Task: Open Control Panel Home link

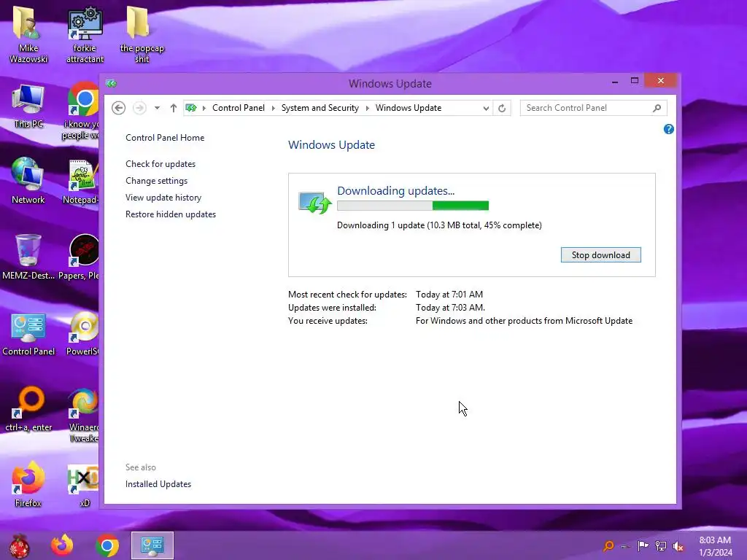Action: click(x=165, y=138)
